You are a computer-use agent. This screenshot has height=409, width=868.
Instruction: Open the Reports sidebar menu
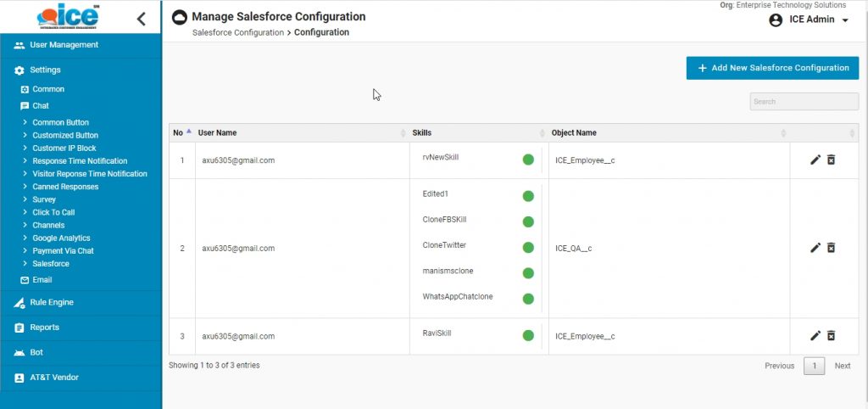44,328
